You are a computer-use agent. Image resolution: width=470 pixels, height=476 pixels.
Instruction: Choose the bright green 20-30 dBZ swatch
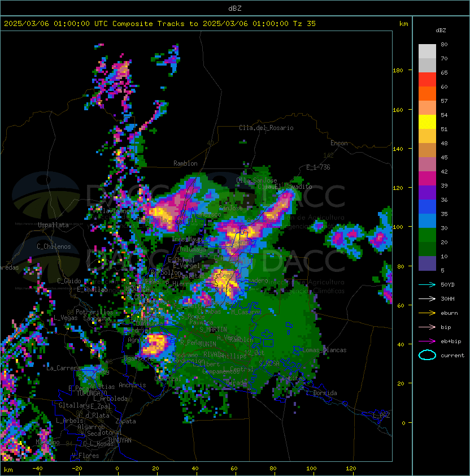427,235
